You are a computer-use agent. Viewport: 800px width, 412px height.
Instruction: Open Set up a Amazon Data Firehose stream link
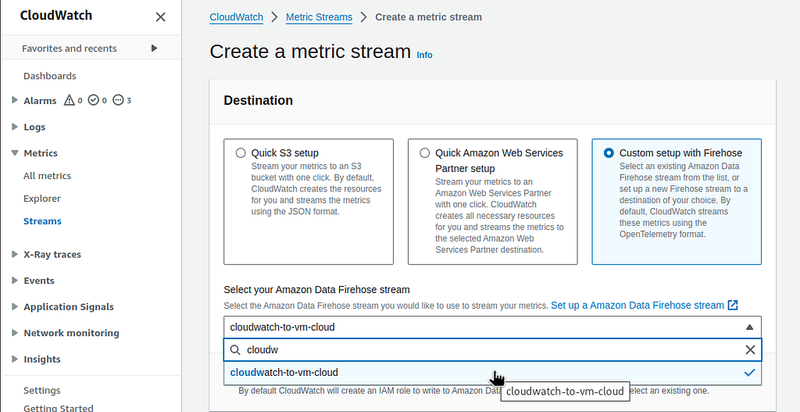[637, 305]
